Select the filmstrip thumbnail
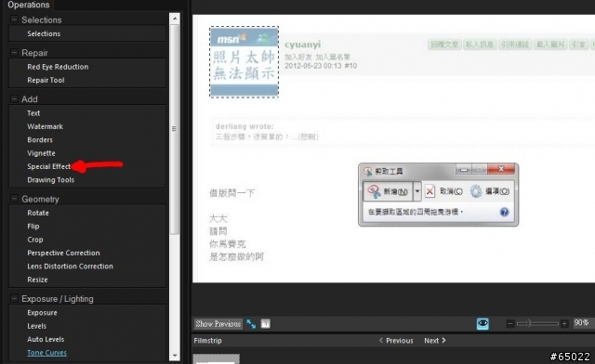Viewport: 595px width, 364px height. pos(217,359)
